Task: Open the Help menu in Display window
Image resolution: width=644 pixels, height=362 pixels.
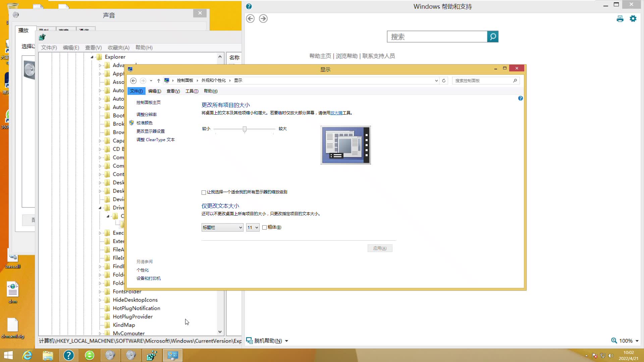Action: 211,91
